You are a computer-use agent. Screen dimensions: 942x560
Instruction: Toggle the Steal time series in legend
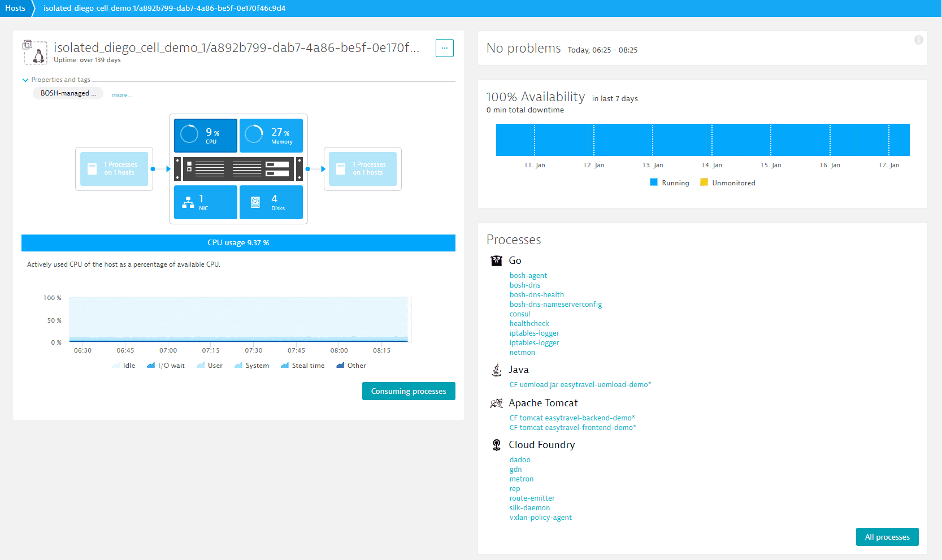(x=303, y=366)
